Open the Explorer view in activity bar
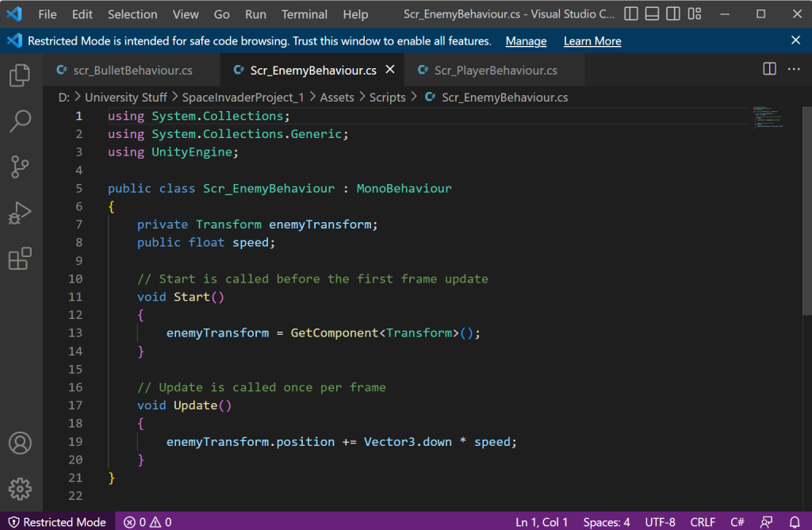 [20, 75]
